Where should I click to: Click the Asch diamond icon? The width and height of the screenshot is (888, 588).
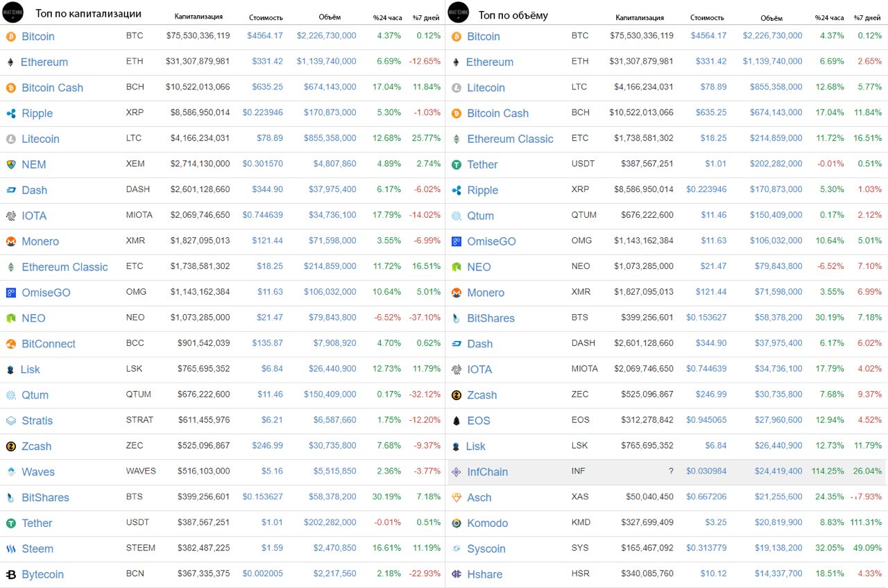[x=456, y=498]
